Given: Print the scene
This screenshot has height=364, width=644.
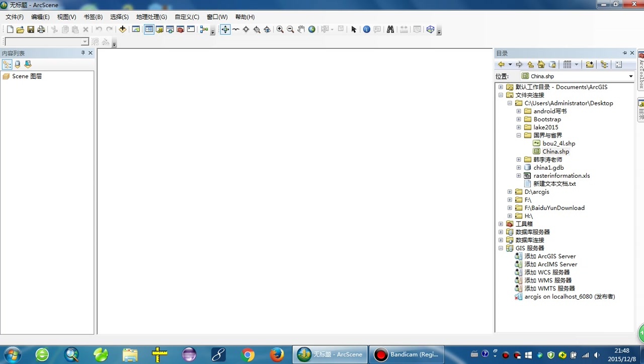Looking at the screenshot, I should point(41,30).
